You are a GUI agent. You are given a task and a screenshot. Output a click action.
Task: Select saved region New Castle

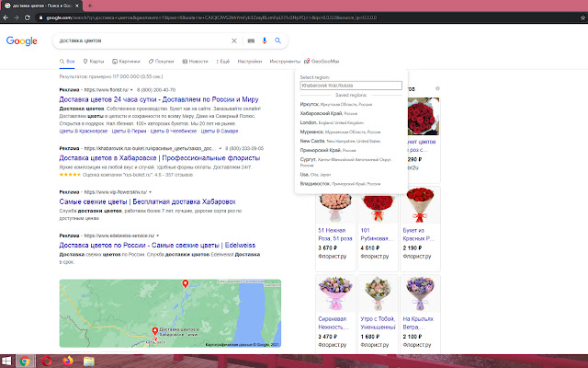click(x=340, y=141)
